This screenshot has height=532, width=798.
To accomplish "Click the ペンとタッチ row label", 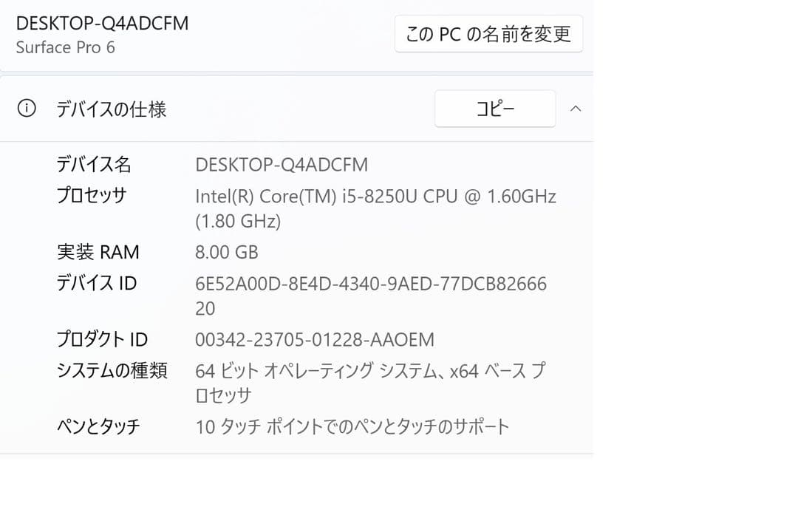I will pyautogui.click(x=98, y=426).
